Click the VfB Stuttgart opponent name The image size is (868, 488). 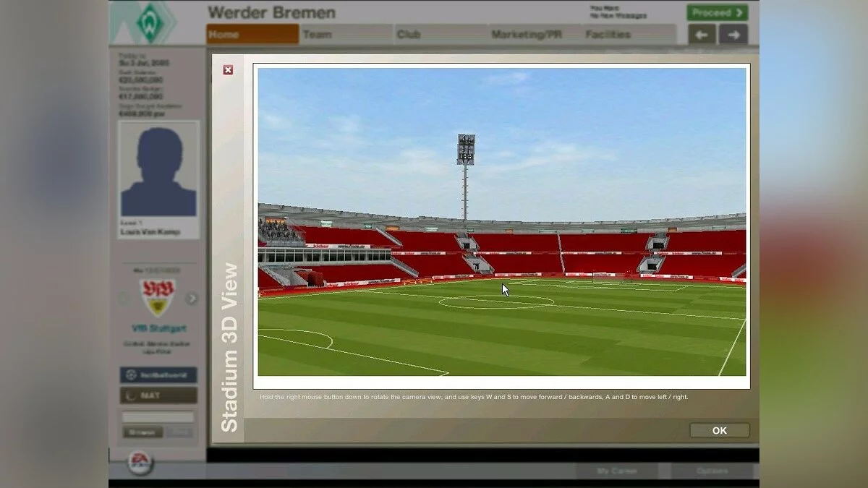point(158,328)
